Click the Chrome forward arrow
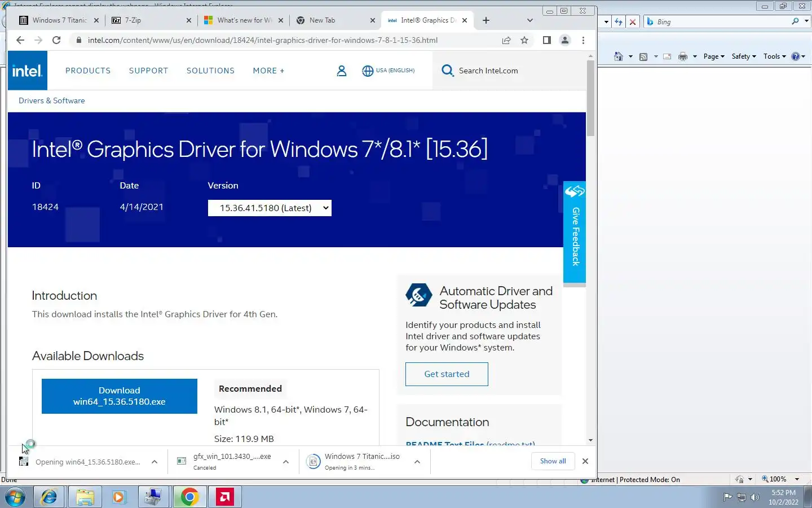The height and width of the screenshot is (508, 812). click(x=38, y=40)
